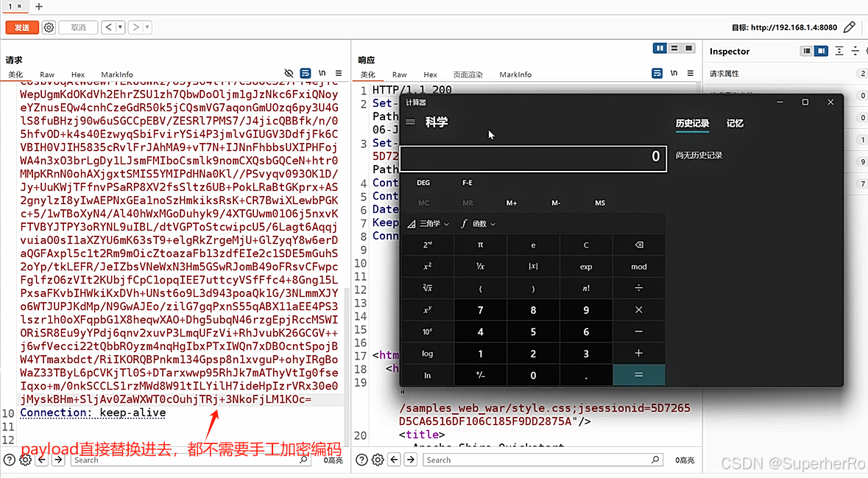Toggle 2nd function key in Calculator
The height and width of the screenshot is (478, 868).
[427, 245]
